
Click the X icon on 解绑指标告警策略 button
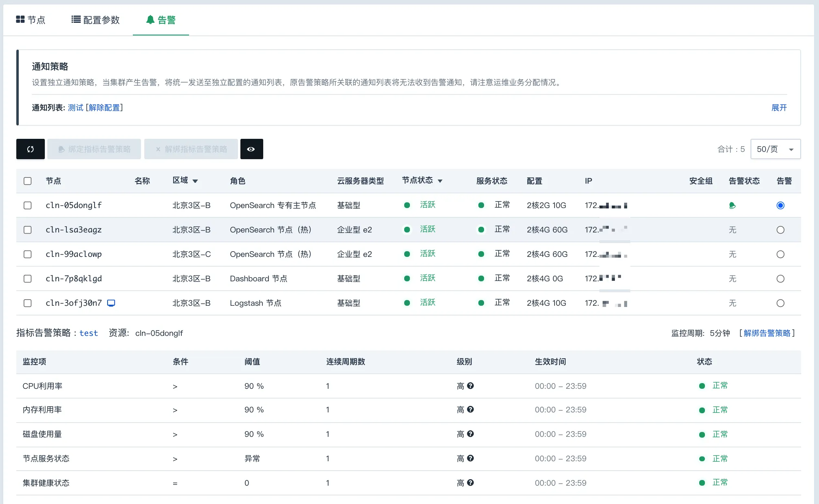(x=159, y=149)
